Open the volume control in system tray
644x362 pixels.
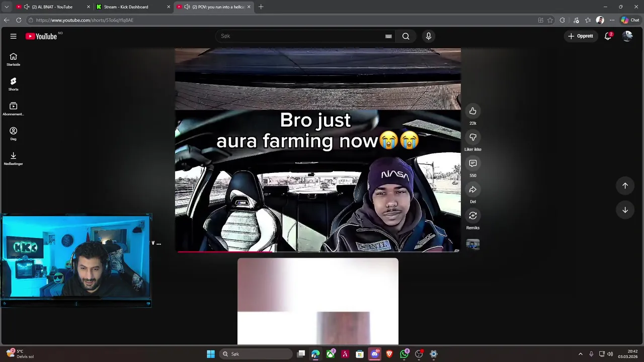pos(610,354)
